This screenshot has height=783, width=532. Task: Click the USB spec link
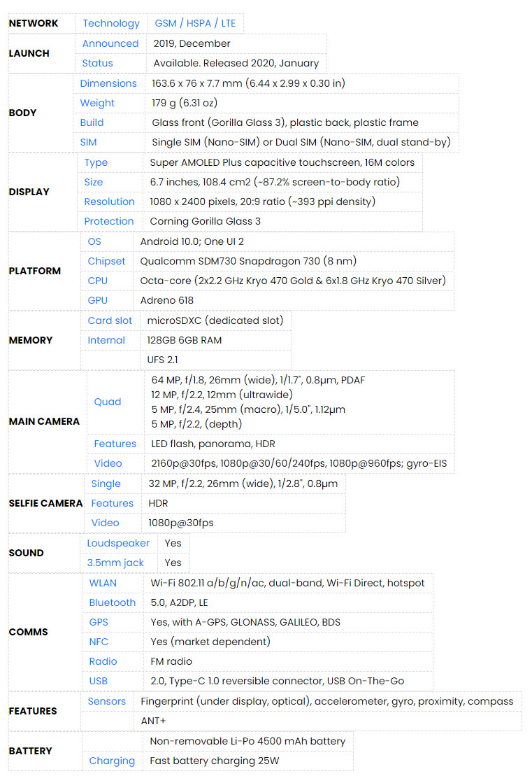(x=99, y=681)
